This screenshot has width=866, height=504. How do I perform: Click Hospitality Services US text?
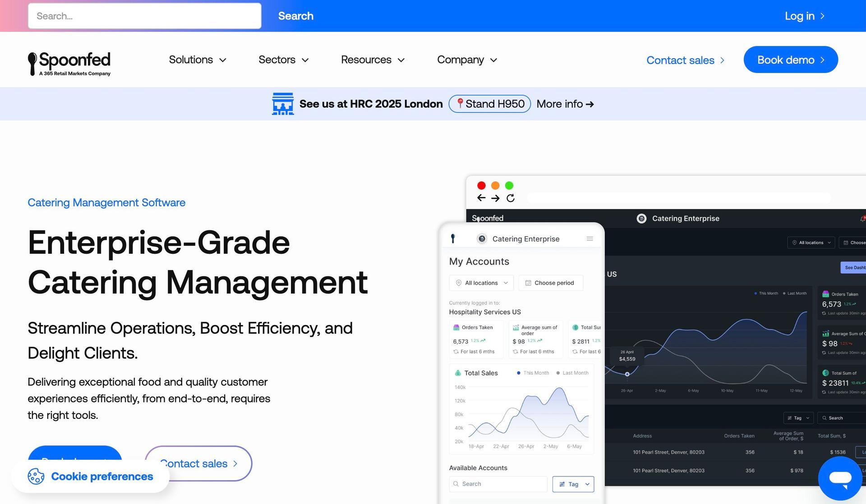pos(485,312)
